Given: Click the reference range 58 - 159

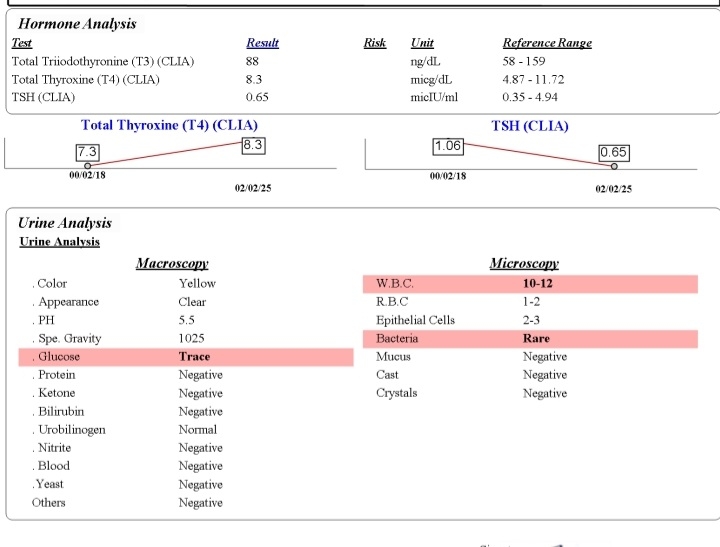Looking at the screenshot, I should pos(523,61).
